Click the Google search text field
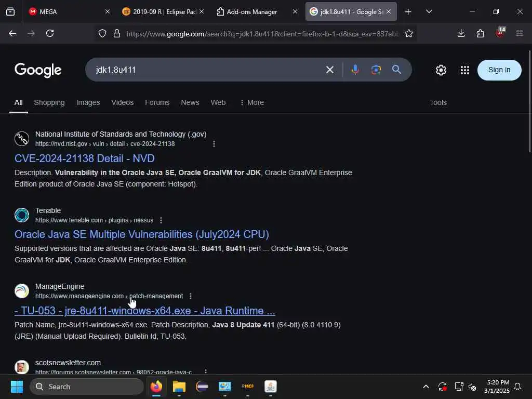Screen dimensions: 532x399 207,70
